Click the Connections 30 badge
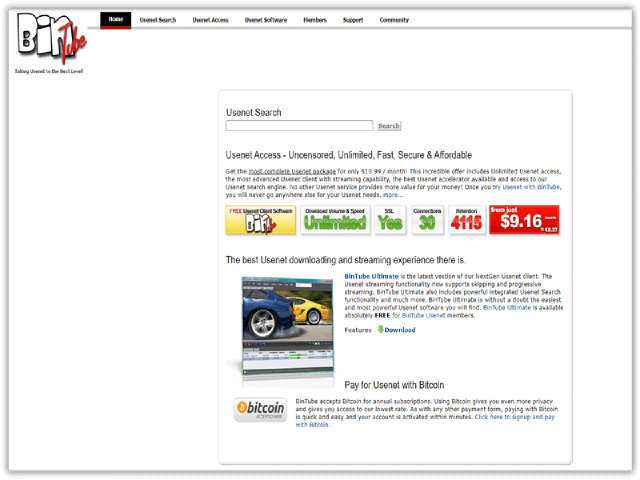 point(427,220)
